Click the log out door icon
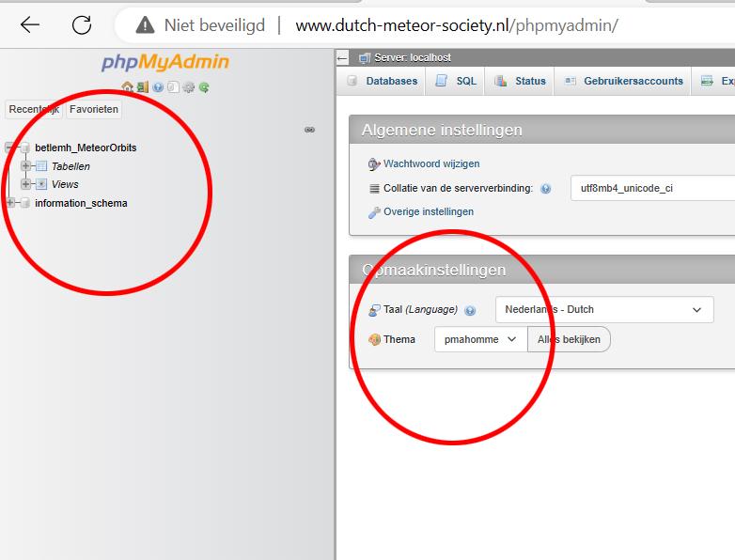 click(143, 86)
